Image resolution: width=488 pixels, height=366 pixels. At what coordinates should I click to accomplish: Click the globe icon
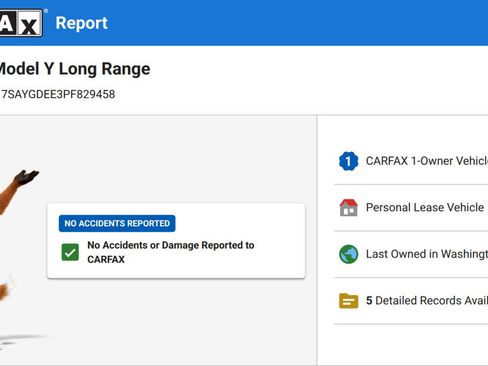pos(349,254)
